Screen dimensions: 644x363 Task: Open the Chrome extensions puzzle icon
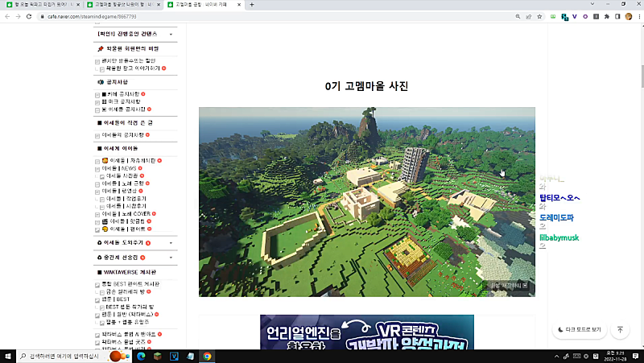605,15
